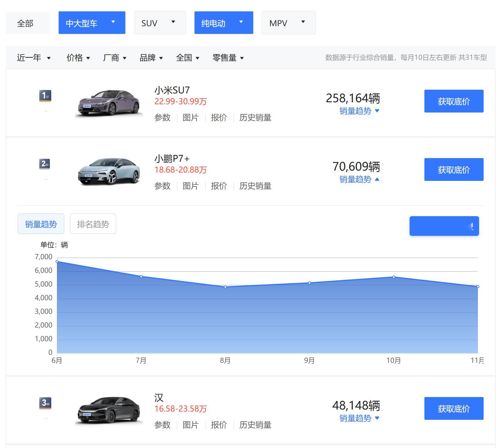The image size is (501, 448).
Task: Expand the 品牌 filter
Action: pyautogui.click(x=151, y=58)
